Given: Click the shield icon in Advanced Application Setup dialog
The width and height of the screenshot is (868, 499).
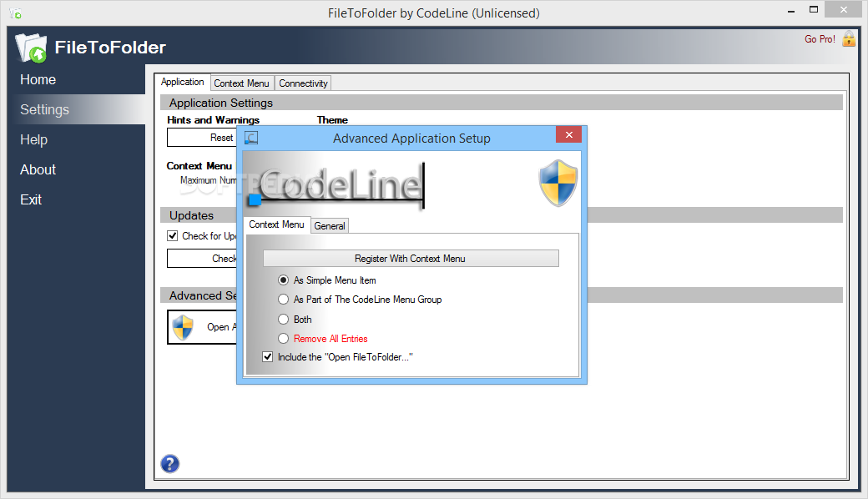Looking at the screenshot, I should (x=558, y=183).
